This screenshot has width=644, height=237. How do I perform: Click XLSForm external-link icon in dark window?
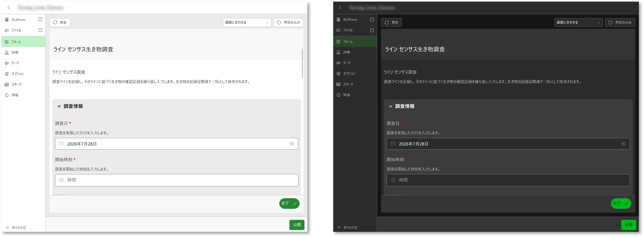pos(372,20)
